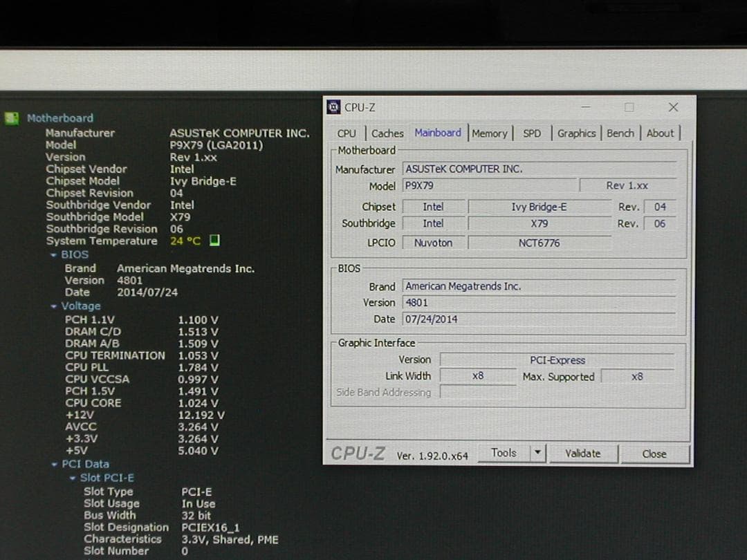View the Memory tab
The image size is (747, 560).
[x=490, y=133]
